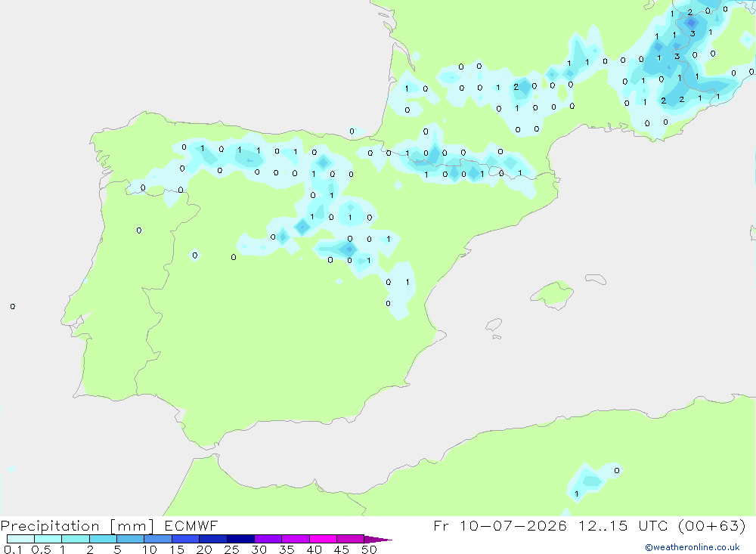The width and height of the screenshot is (756, 554).
Task: Click the 'Precipitation [mm]' title text
Action: click(78, 525)
